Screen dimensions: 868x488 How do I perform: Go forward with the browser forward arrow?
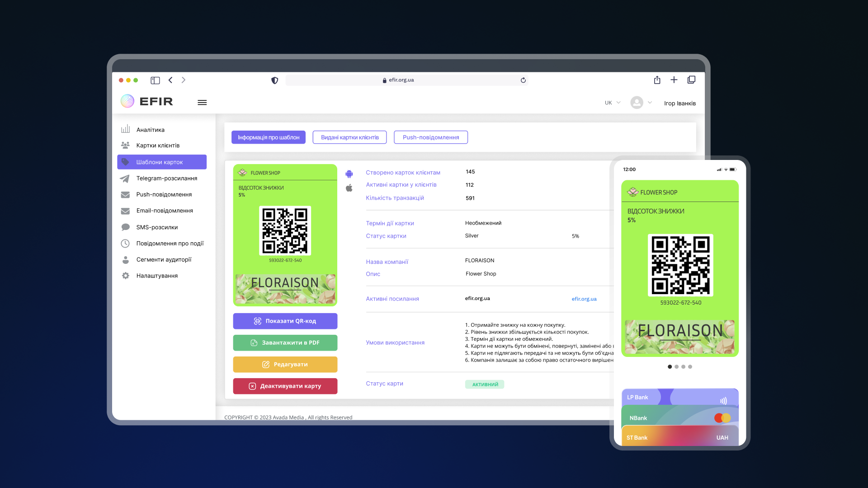tap(184, 80)
